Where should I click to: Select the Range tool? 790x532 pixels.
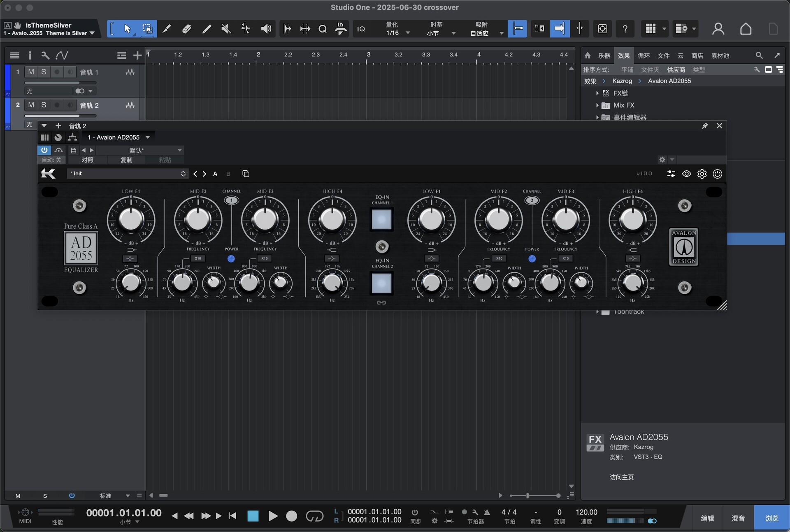[x=147, y=29]
